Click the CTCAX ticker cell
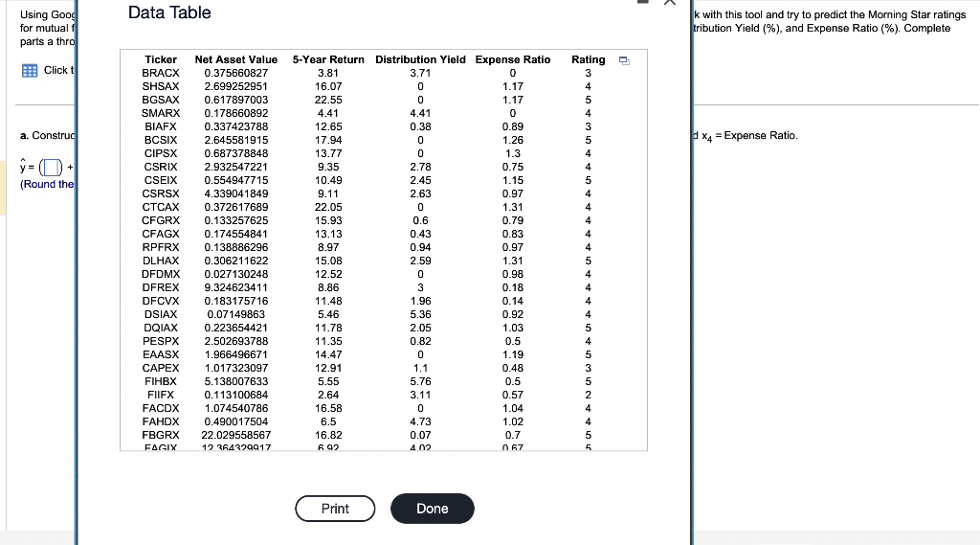The width and height of the screenshot is (980, 545). (161, 207)
